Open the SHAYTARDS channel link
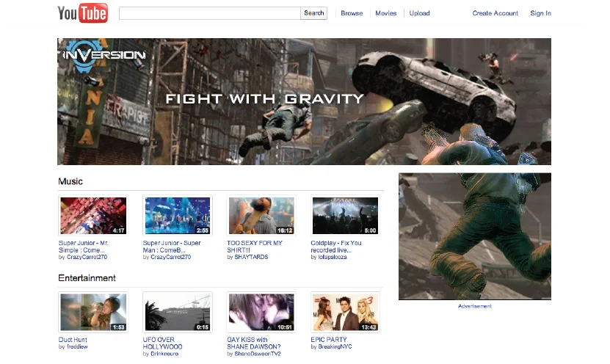 pyautogui.click(x=251, y=257)
